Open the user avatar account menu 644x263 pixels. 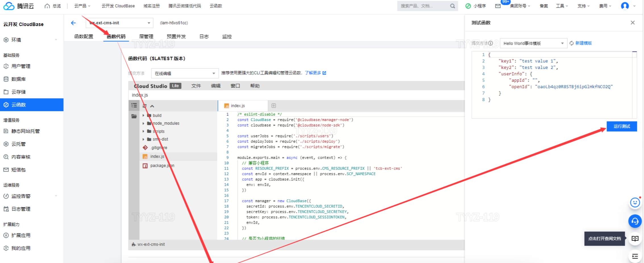click(625, 6)
